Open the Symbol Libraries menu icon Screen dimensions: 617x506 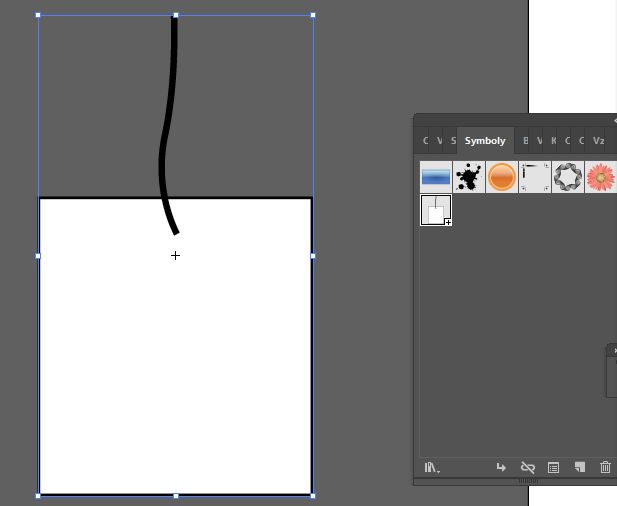[432, 467]
